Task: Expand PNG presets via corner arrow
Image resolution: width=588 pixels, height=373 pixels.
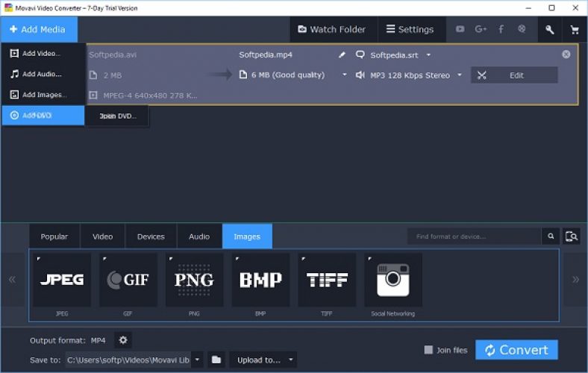Action: [x=171, y=259]
